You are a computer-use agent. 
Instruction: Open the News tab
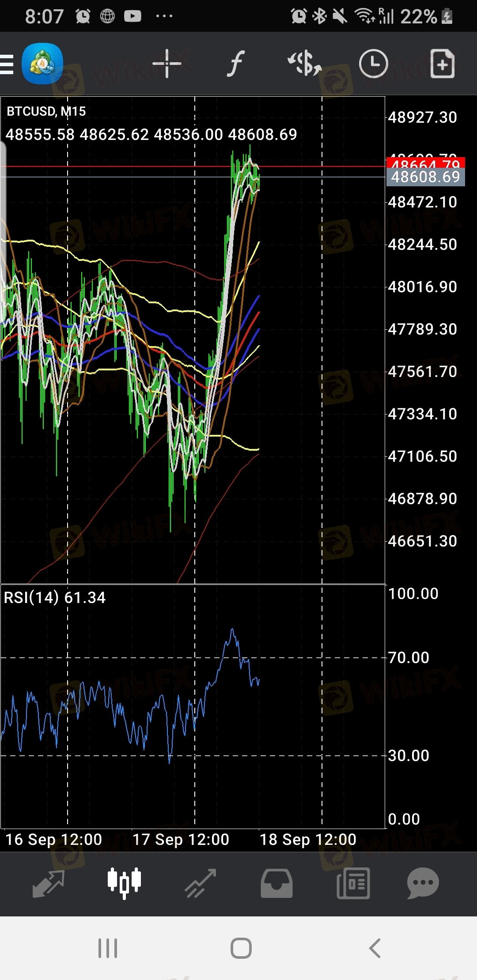pos(353,883)
